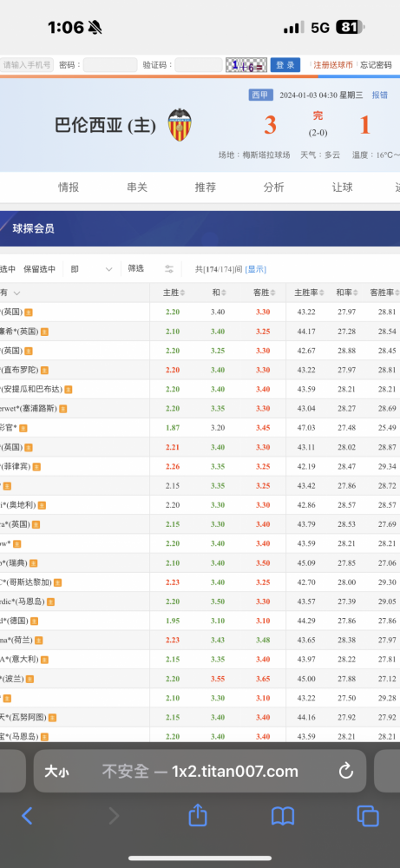
Task: Tap the address bar 1x2.titan007.com
Action: 200,771
